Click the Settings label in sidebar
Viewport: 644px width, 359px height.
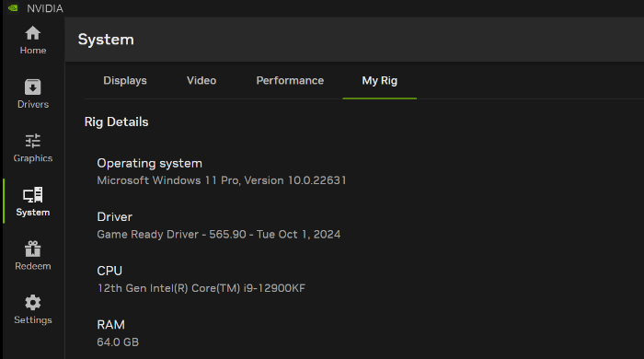(33, 320)
